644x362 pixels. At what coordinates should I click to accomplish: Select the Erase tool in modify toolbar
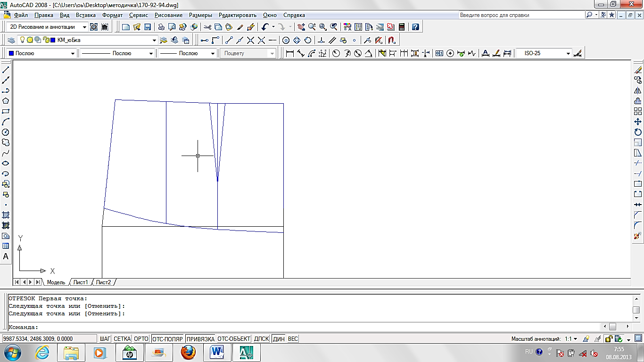pos(638,70)
